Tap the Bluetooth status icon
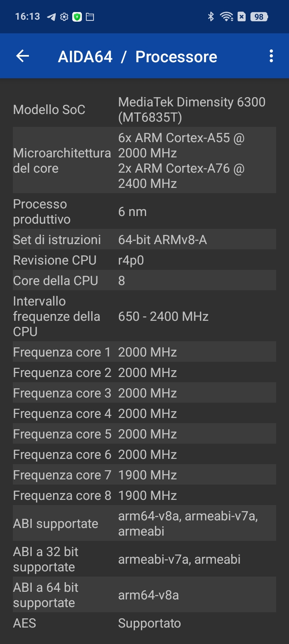 click(x=211, y=16)
